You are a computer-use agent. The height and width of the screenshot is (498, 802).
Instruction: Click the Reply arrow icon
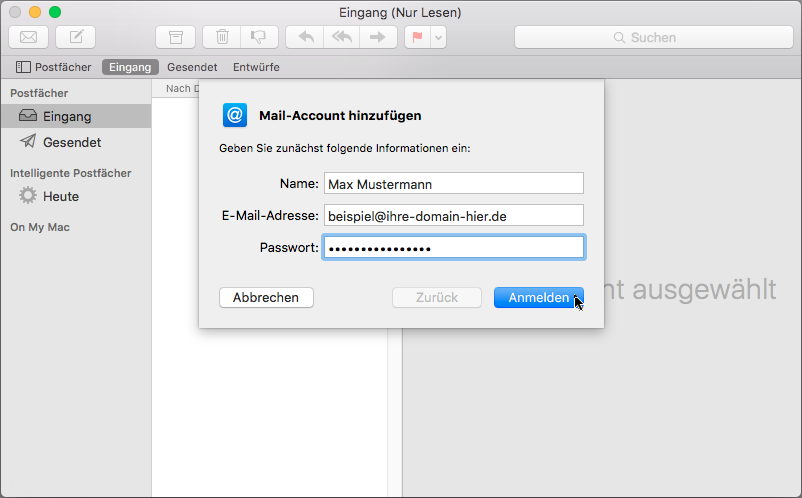(x=305, y=37)
